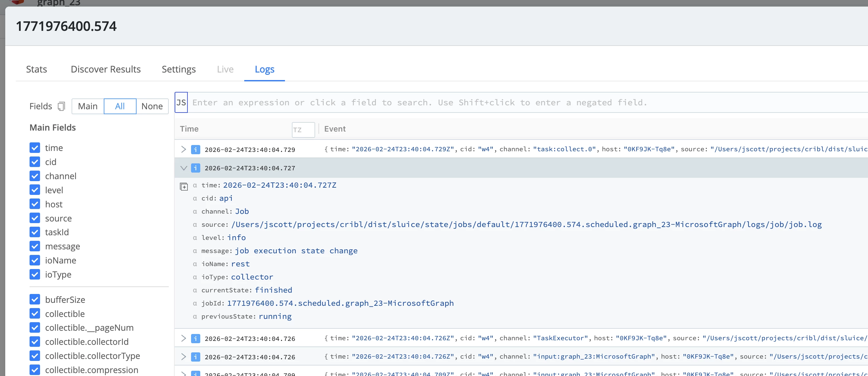Uncheck the ioName field checkbox
The width and height of the screenshot is (868, 376).
point(35,261)
